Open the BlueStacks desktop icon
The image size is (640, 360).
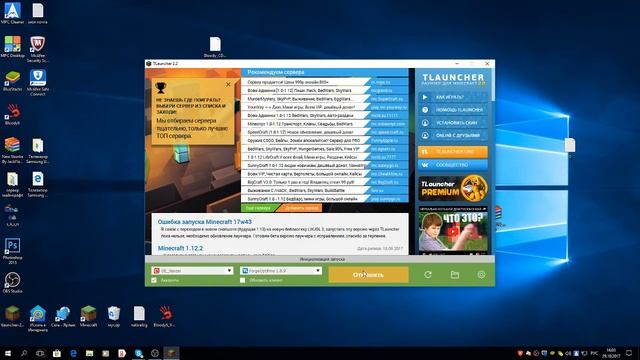click(12, 81)
